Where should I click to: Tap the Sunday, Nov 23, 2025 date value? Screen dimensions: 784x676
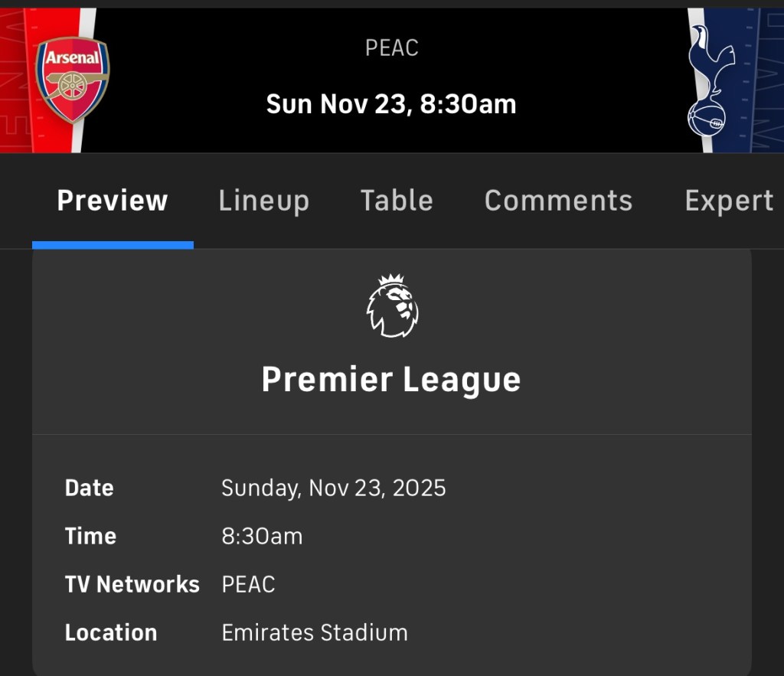pos(333,488)
